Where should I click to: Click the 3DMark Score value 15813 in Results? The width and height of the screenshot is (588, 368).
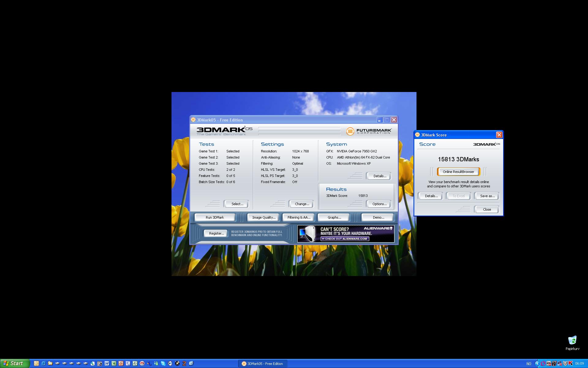pos(363,196)
